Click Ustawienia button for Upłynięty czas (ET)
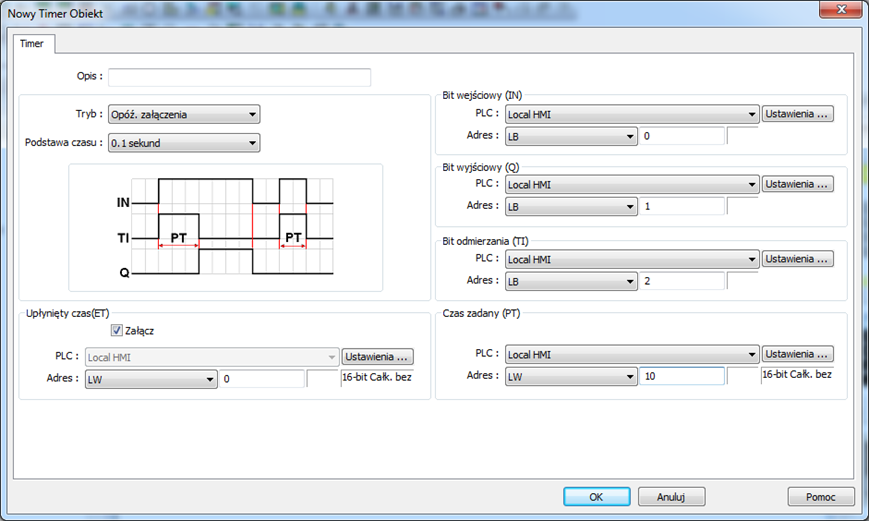The width and height of the screenshot is (869, 521). pyautogui.click(x=377, y=356)
